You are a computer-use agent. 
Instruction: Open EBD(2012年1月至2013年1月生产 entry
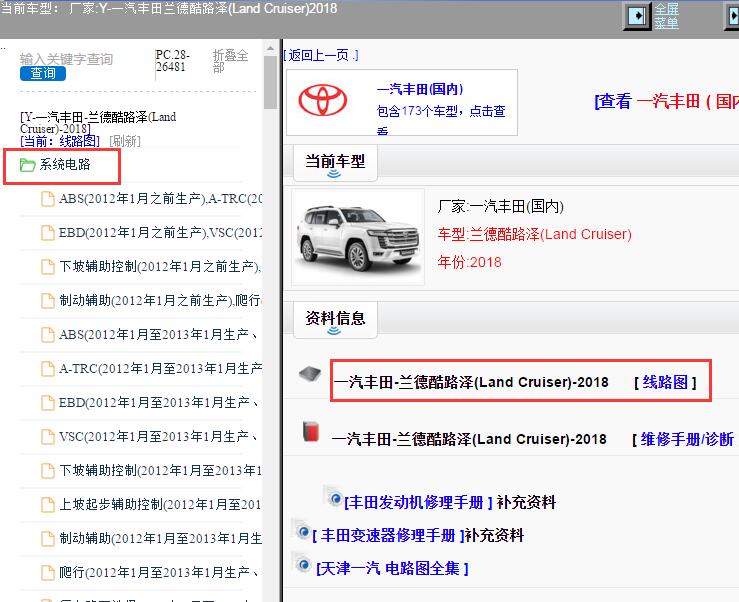(x=158, y=403)
